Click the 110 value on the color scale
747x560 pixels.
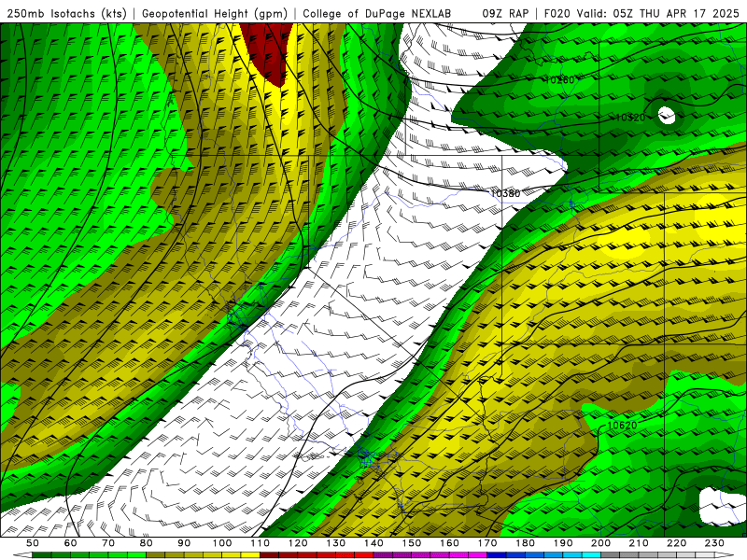pyautogui.click(x=261, y=543)
